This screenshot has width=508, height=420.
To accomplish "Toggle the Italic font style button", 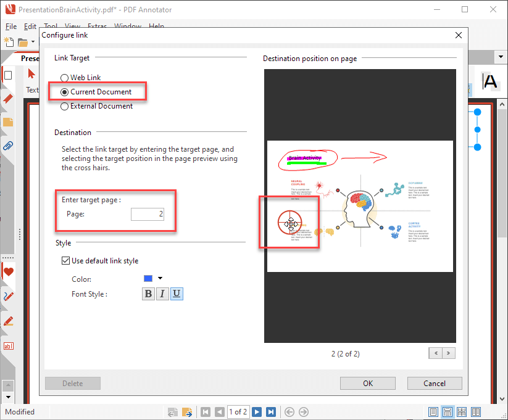I will pos(162,294).
